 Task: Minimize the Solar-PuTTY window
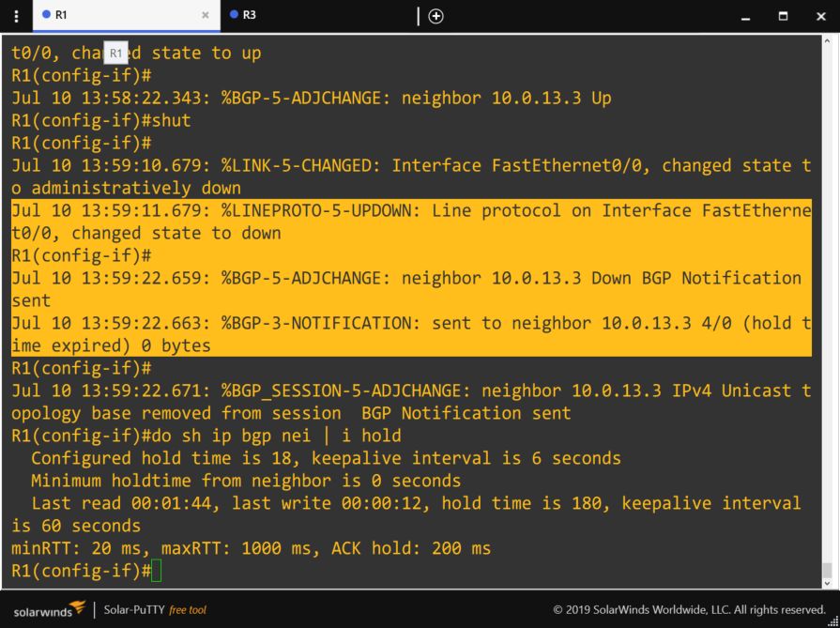745,16
